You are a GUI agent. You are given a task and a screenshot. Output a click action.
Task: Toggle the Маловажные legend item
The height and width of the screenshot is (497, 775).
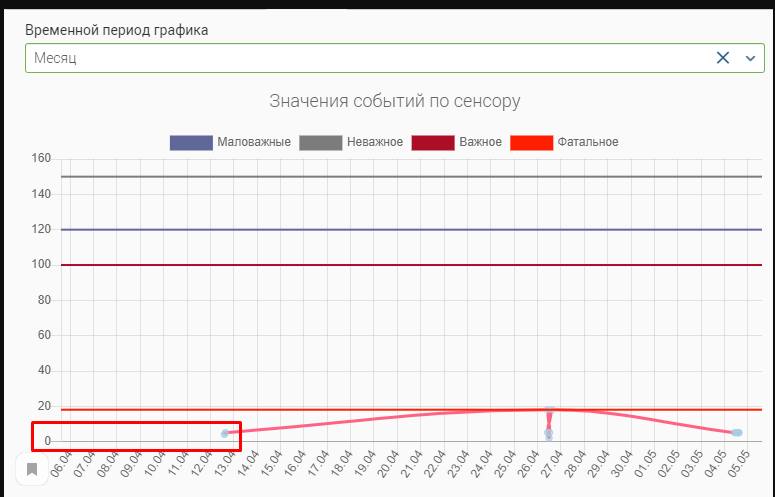coord(230,142)
